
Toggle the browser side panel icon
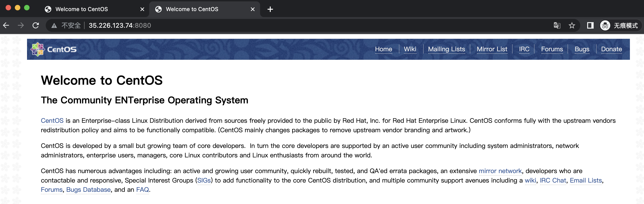(590, 25)
